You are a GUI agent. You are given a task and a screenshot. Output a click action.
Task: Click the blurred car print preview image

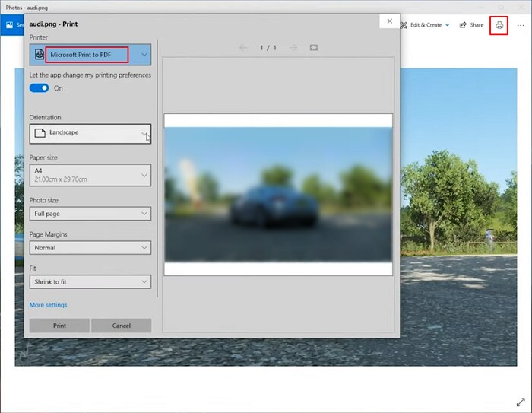pos(278,194)
